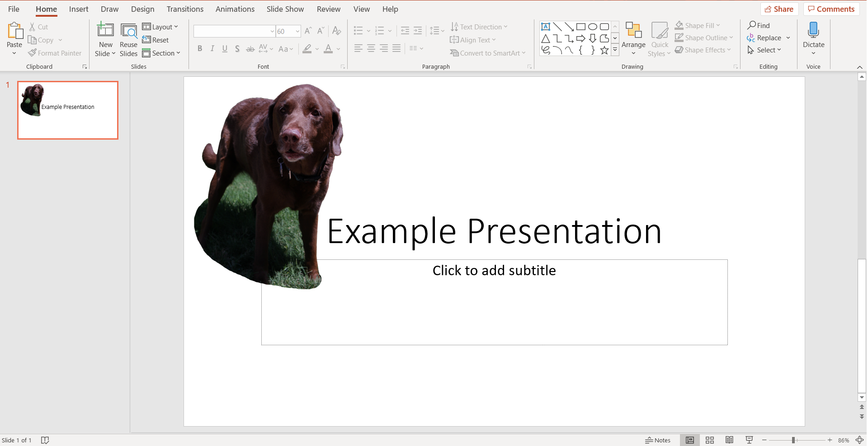Expand the Section dropdown
The image size is (868, 446).
tap(161, 53)
